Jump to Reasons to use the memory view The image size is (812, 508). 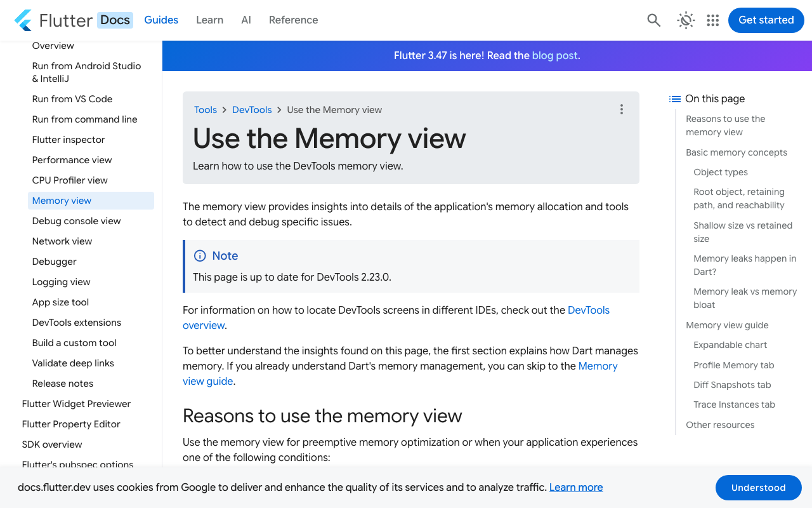click(726, 126)
